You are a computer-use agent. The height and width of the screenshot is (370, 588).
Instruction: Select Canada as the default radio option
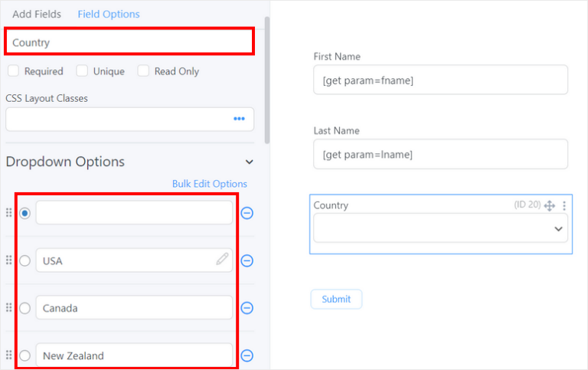[x=24, y=308]
